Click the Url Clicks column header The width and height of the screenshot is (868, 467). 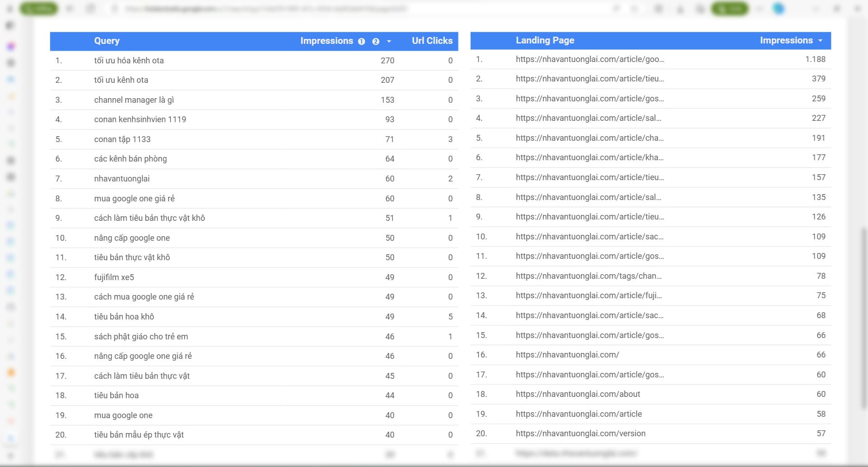coord(432,41)
